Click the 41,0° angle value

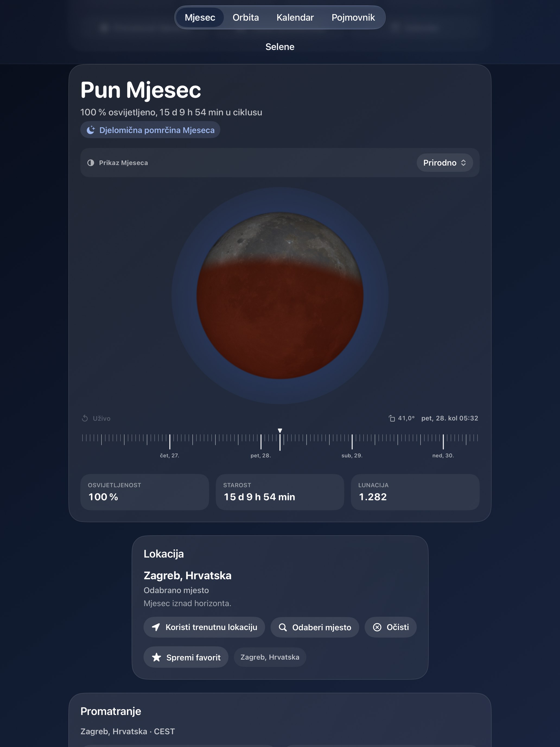click(x=406, y=418)
